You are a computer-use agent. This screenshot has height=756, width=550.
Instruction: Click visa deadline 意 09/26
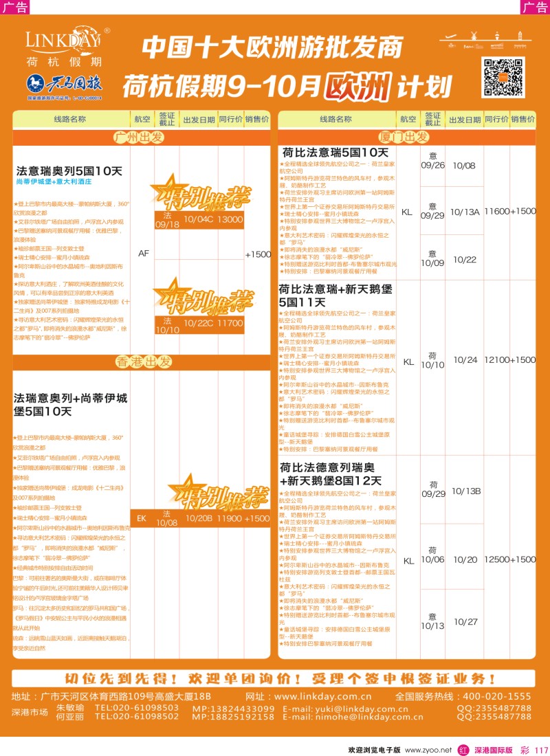click(x=432, y=161)
